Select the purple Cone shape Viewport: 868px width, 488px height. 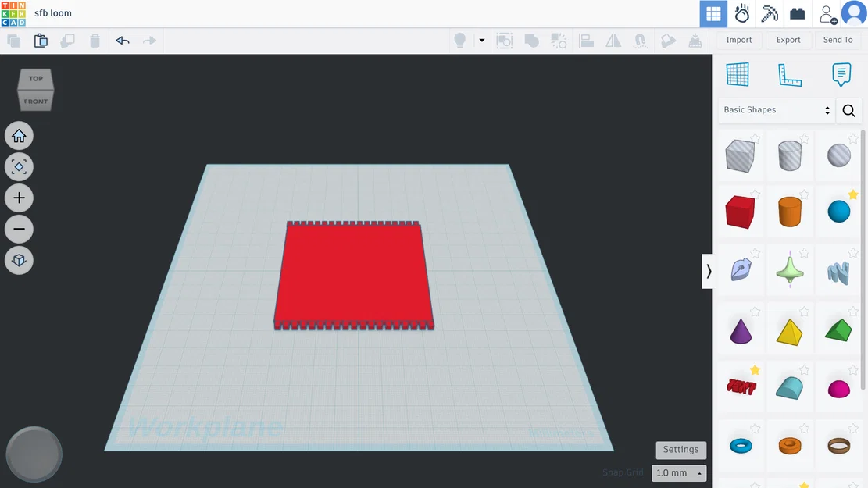tap(741, 331)
